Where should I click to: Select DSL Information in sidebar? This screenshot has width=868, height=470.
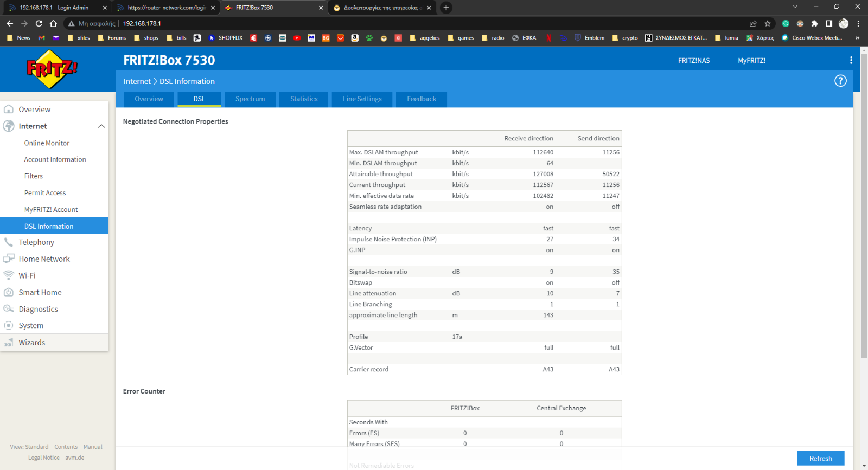(54, 226)
